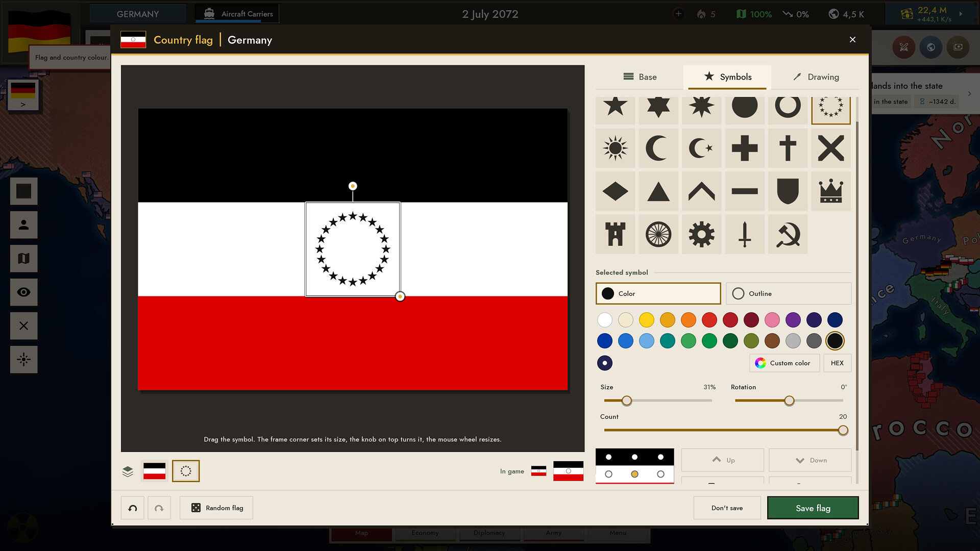Screen dimensions: 980x551
Task: Pick the white color swatch
Action: click(x=605, y=320)
